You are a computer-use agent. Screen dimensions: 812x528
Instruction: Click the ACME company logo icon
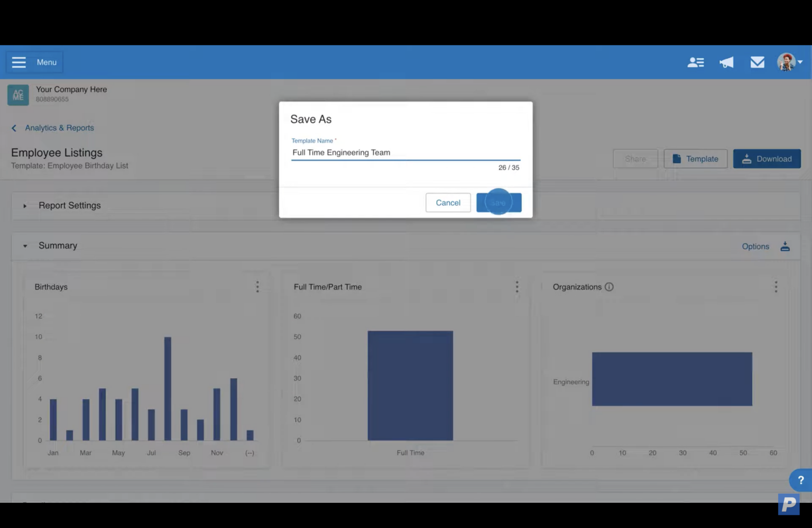pyautogui.click(x=18, y=95)
